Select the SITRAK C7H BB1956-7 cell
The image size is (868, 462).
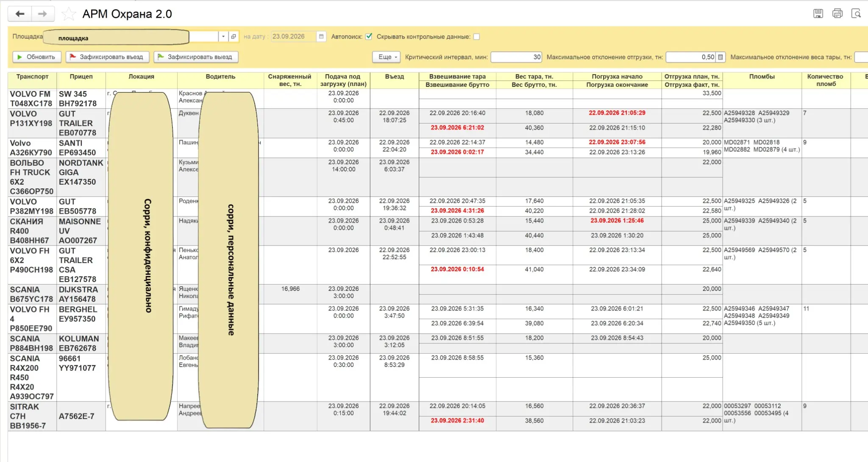pyautogui.click(x=32, y=416)
